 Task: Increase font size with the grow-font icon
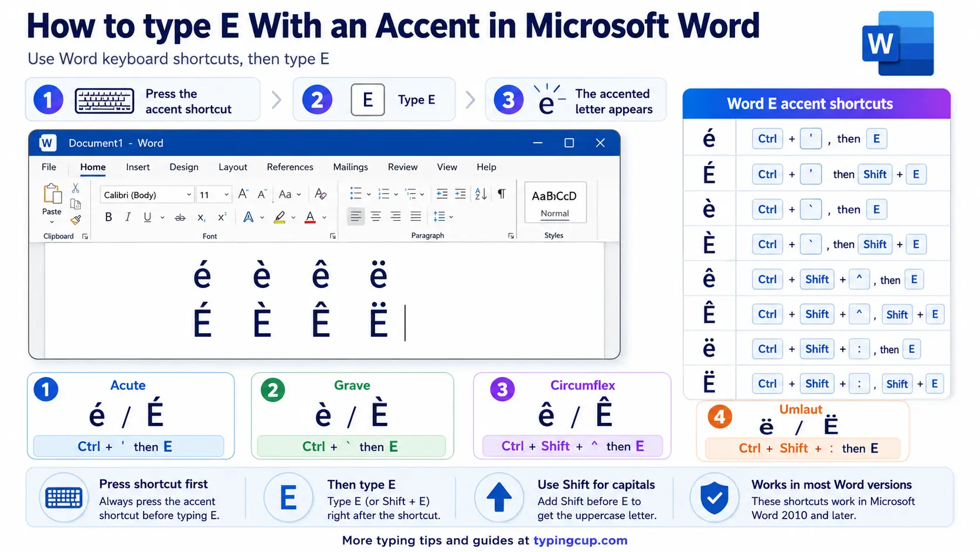[x=243, y=194]
